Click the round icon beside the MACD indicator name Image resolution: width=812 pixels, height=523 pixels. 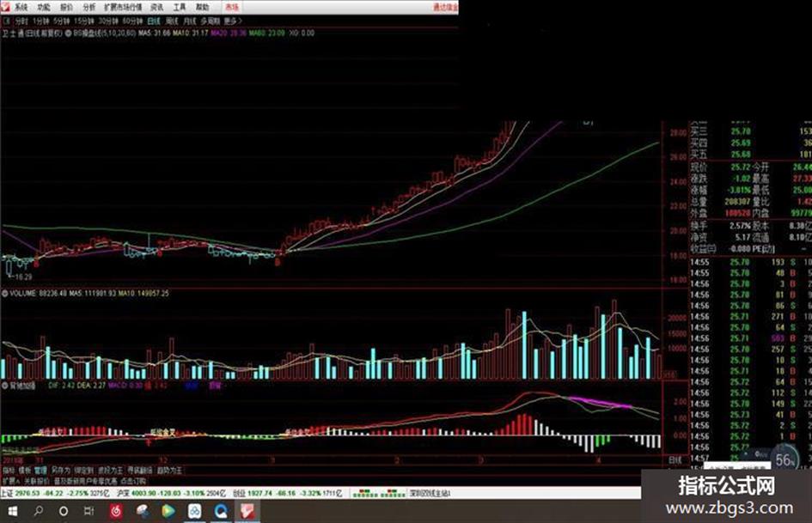4,386
